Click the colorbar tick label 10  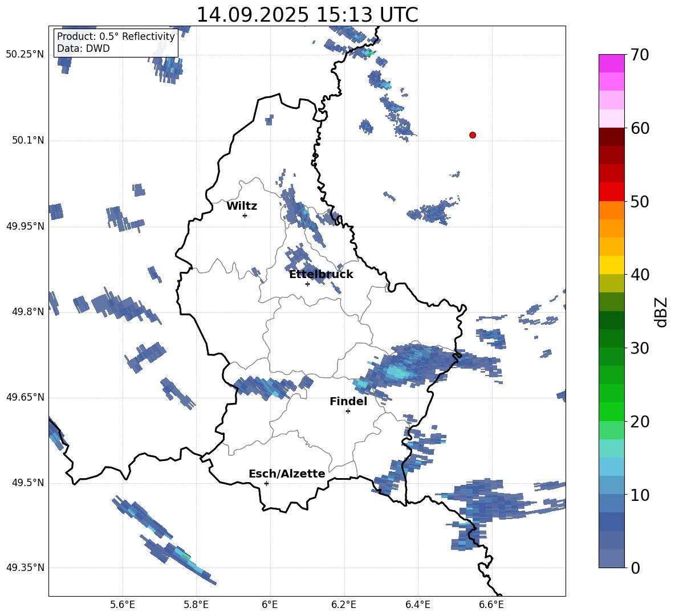(x=640, y=495)
